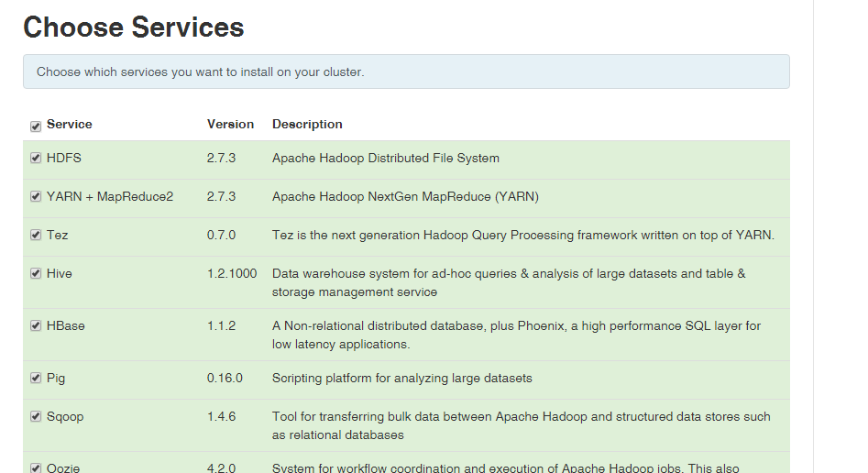The height and width of the screenshot is (473, 868).
Task: Disable the HBase service checkbox
Action: coord(36,325)
